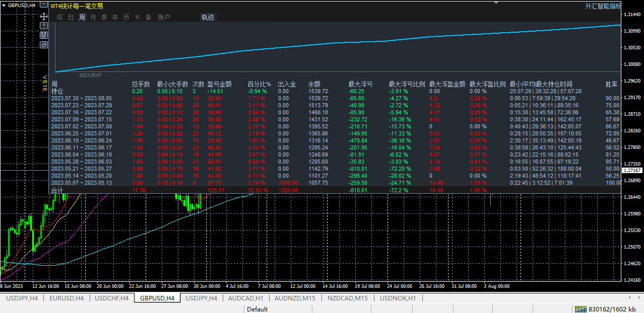Viewport: 644px width, 313px height.
Task: Open the 账户 account view
Action: pos(164,17)
